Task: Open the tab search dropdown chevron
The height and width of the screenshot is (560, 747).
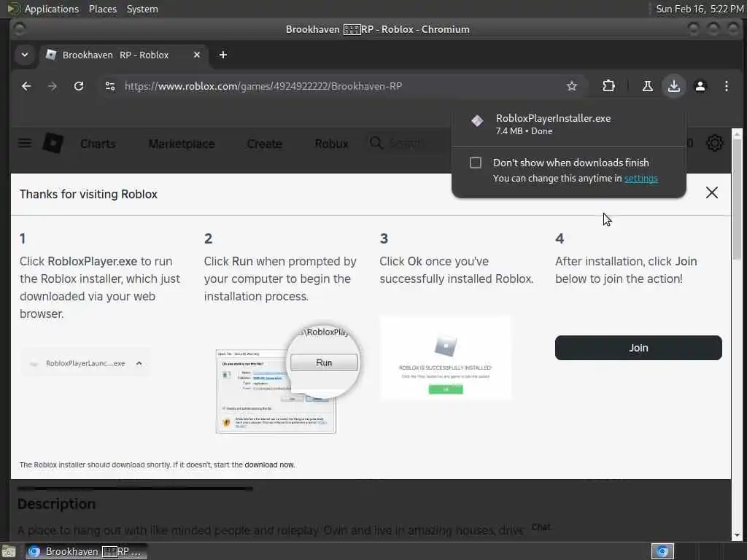Action: (x=25, y=55)
